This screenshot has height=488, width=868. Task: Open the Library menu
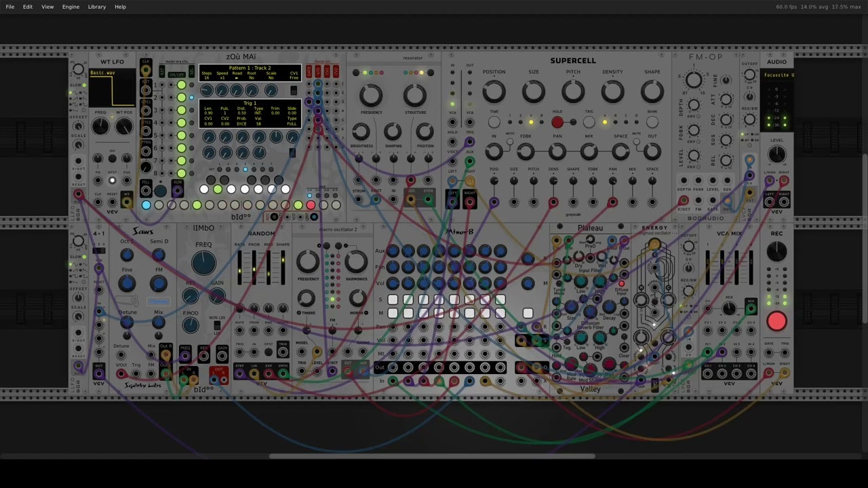point(97,7)
